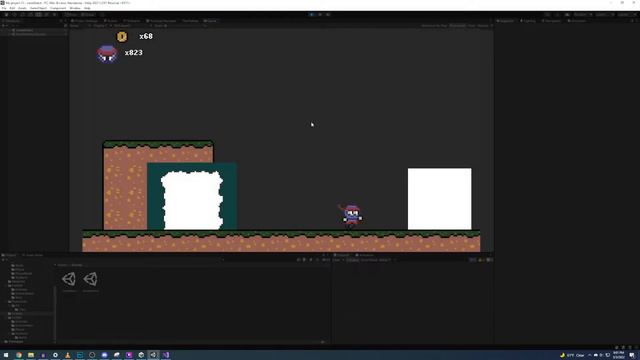Open the Window menu
This screenshot has height=360, width=640.
(75, 8)
